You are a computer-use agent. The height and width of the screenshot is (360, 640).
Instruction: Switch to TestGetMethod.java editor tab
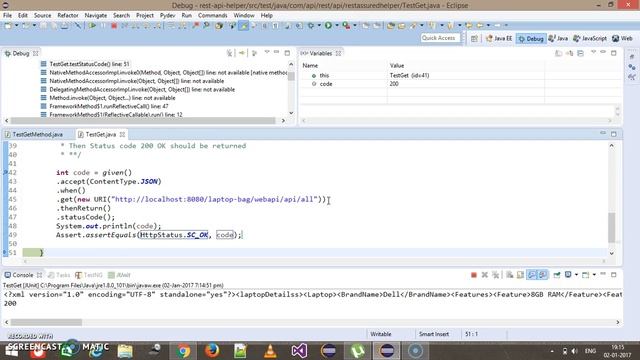click(34, 134)
